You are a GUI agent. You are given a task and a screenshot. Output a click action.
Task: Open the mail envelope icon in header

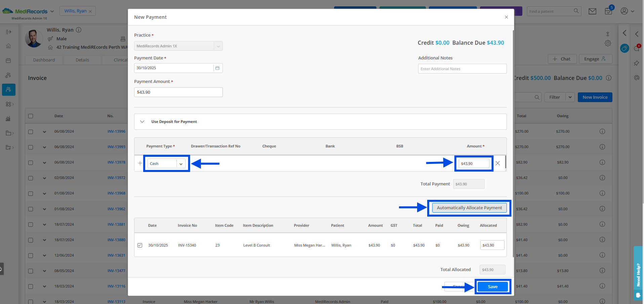click(592, 11)
